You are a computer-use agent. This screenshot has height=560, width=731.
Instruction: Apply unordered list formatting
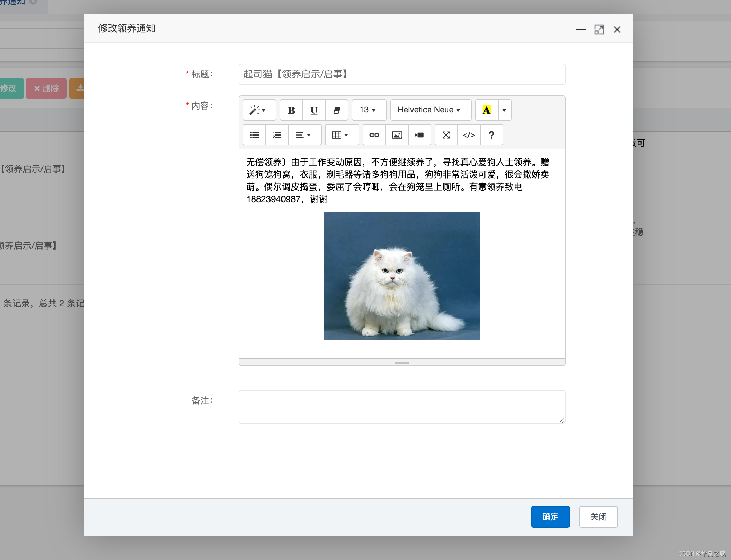pos(254,135)
